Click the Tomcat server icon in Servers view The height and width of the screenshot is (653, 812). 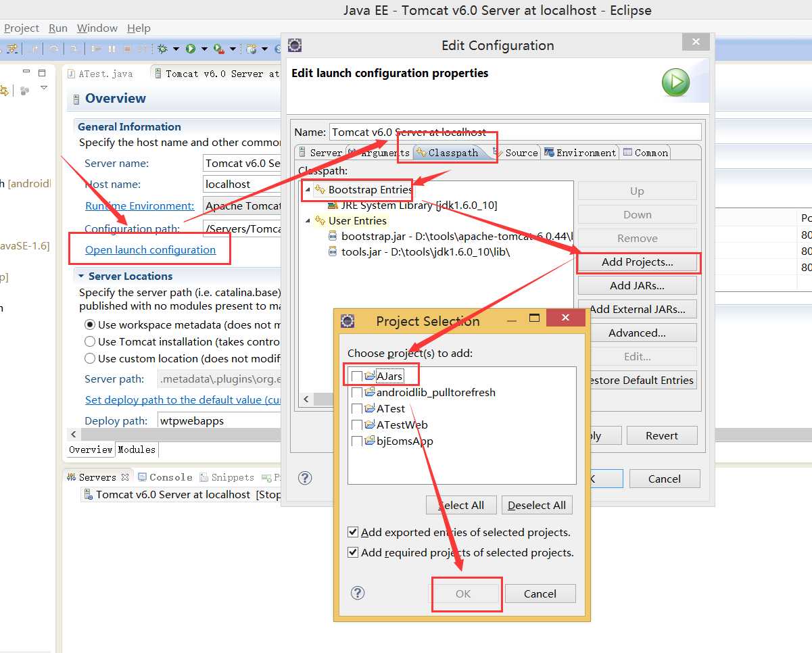pos(87,494)
